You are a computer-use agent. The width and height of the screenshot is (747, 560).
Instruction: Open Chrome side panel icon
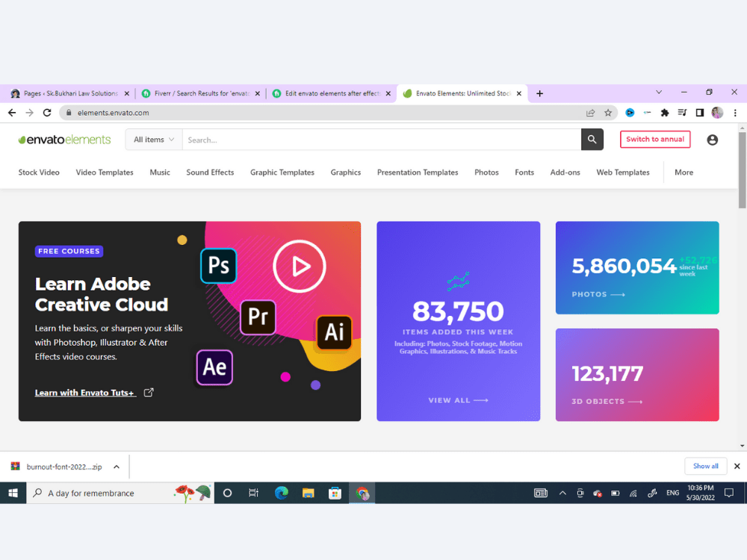(x=699, y=113)
